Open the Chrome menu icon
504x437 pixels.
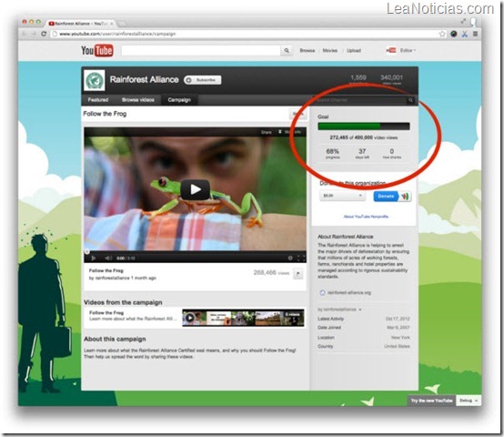pyautogui.click(x=475, y=34)
